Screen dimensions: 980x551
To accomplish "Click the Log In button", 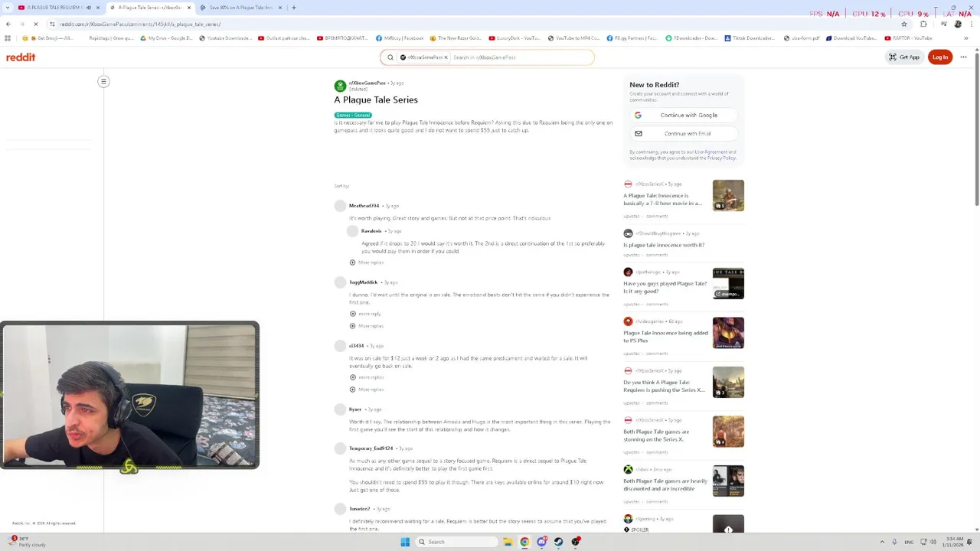I will click(940, 57).
